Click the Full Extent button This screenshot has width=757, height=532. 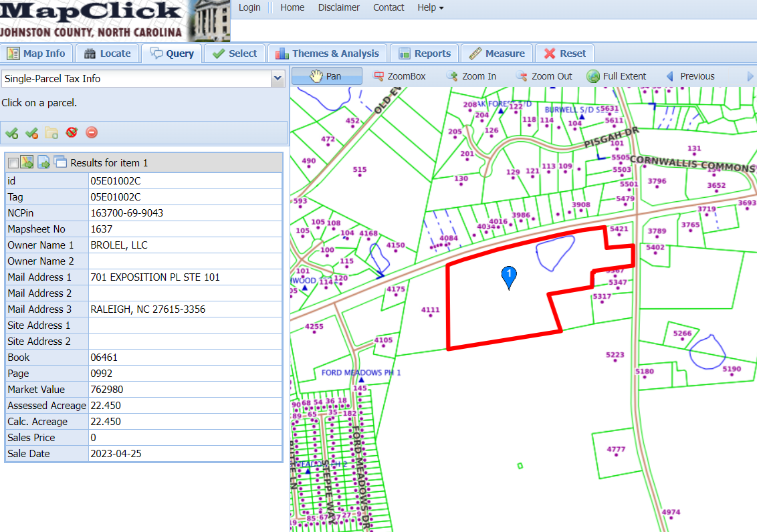click(x=617, y=76)
